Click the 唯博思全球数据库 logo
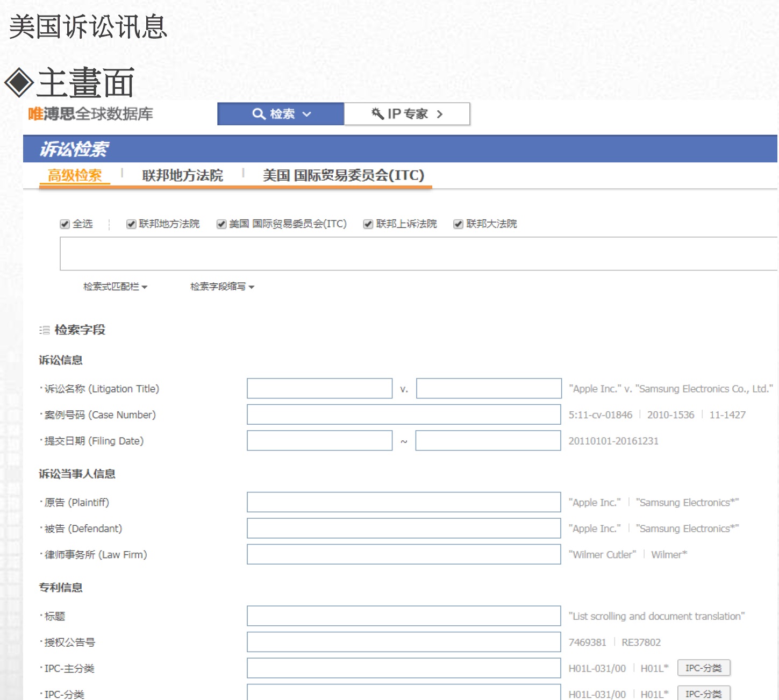The height and width of the screenshot is (700, 779). (90, 114)
